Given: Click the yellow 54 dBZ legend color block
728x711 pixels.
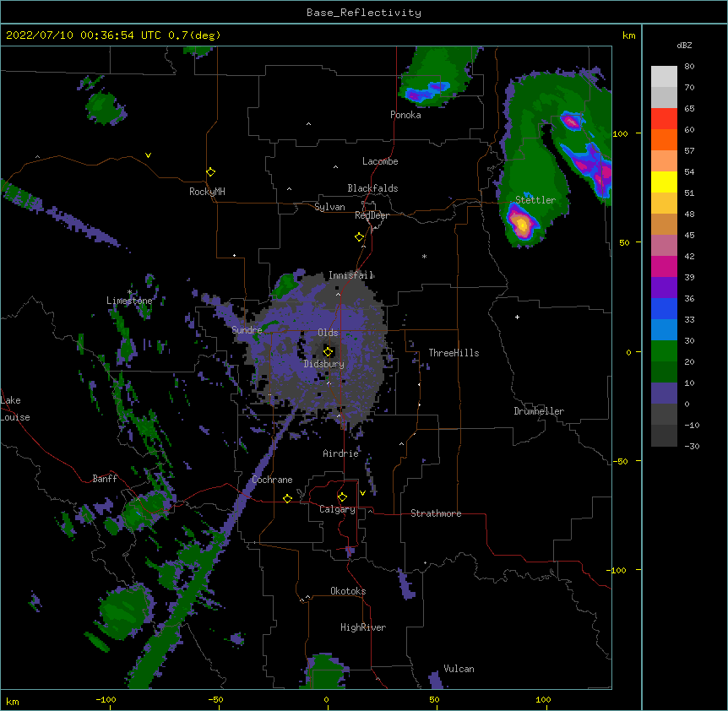Looking at the screenshot, I should pyautogui.click(x=664, y=182).
